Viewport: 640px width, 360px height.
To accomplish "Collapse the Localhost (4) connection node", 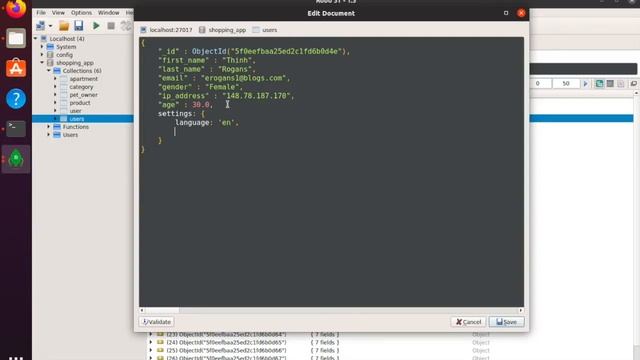I will (36, 38).
